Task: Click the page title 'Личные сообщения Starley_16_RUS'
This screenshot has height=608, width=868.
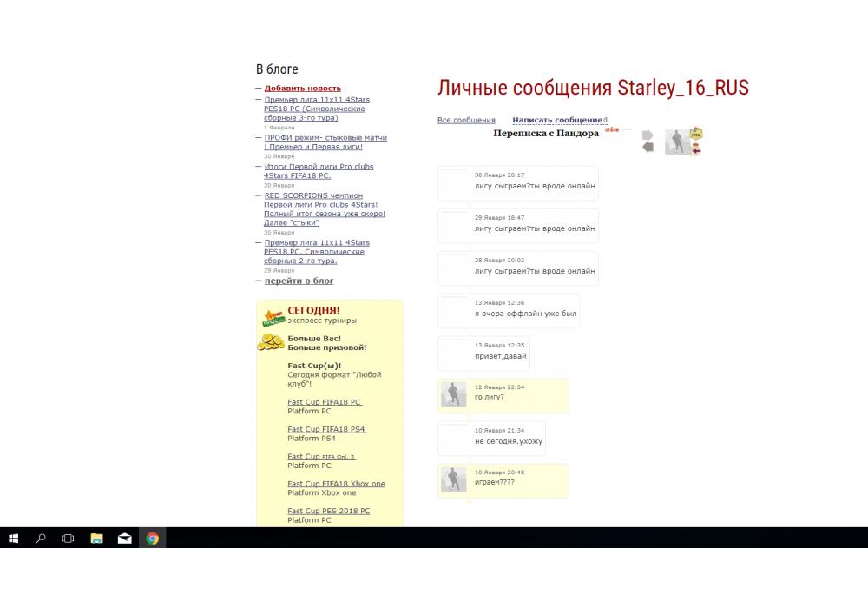Action: coord(593,88)
